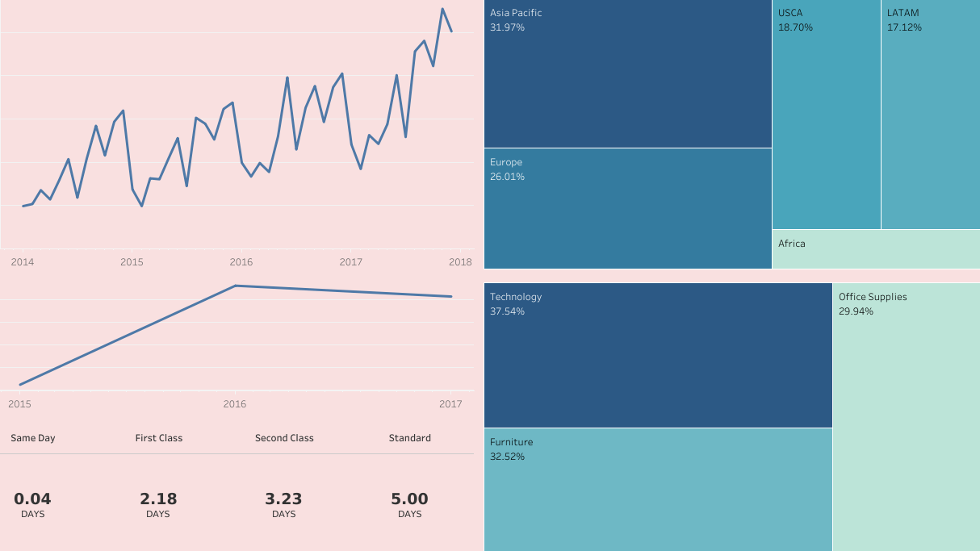The width and height of the screenshot is (980, 551).
Task: Click the 2015 label on lower chart
Action: pyautogui.click(x=19, y=404)
